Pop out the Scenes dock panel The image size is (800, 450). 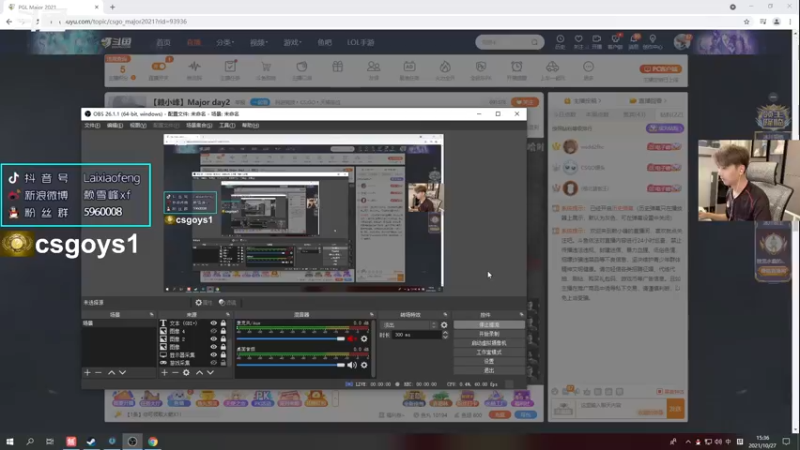[152, 315]
